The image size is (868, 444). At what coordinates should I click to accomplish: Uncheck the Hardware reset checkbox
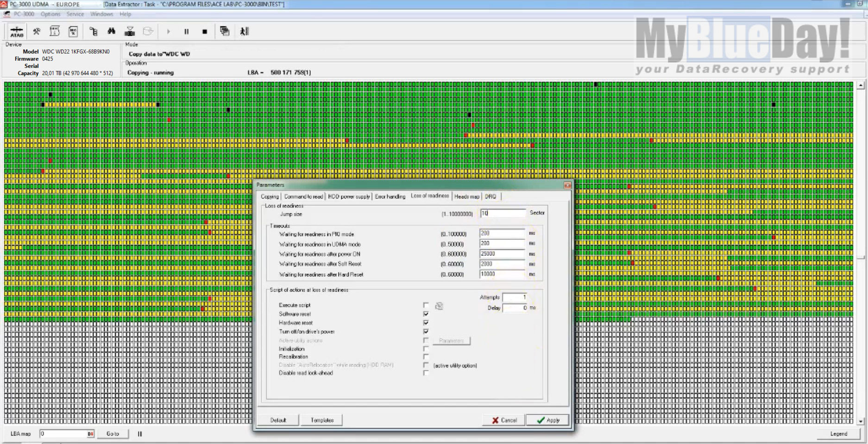point(426,323)
